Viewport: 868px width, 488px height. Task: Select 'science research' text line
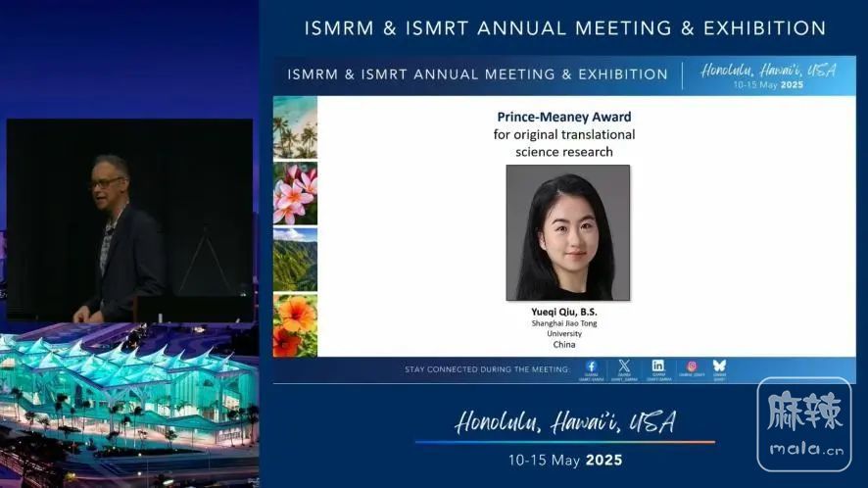(564, 152)
